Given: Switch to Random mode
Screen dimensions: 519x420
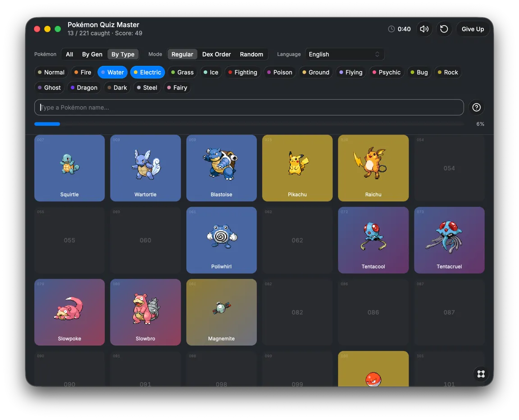Looking at the screenshot, I should pyautogui.click(x=251, y=54).
